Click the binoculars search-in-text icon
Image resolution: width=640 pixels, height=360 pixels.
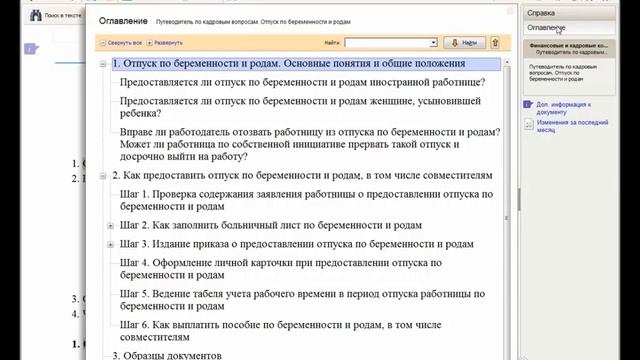36,16
